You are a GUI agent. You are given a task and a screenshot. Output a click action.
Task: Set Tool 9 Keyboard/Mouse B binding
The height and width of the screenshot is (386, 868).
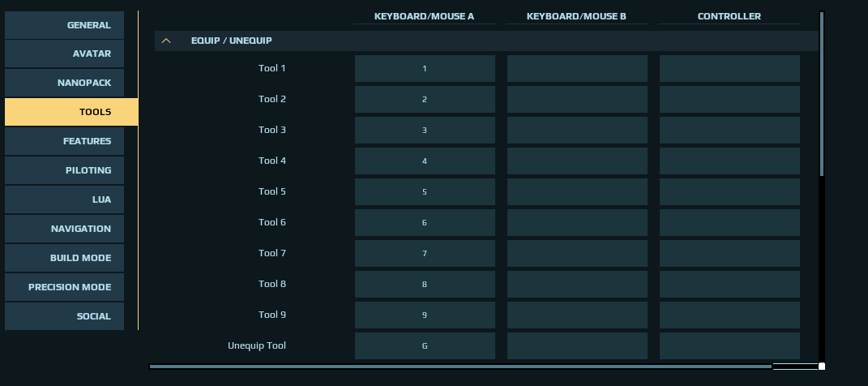click(x=577, y=315)
